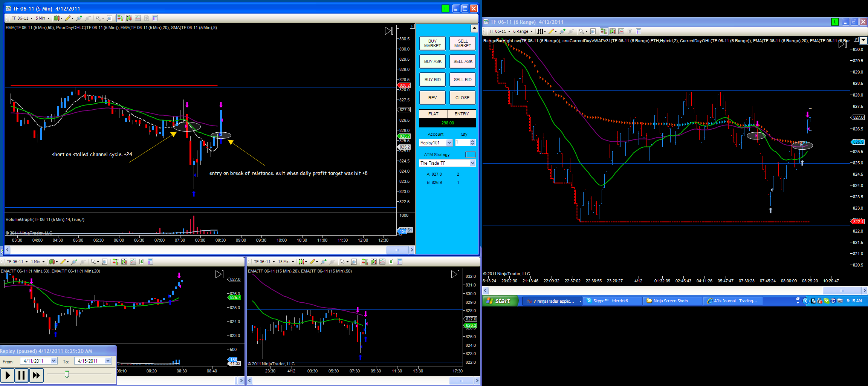
Task: Click zoom in magnifier in 1 Min chart
Action: (74, 262)
